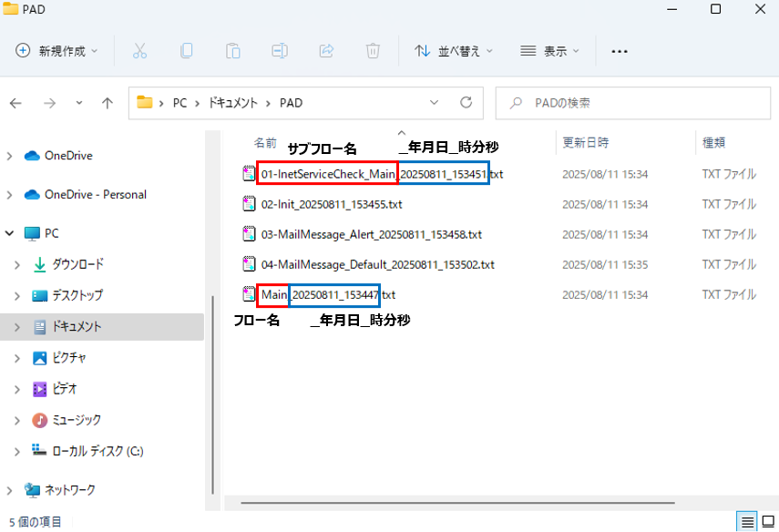Refresh the PAD folder view

pyautogui.click(x=466, y=102)
